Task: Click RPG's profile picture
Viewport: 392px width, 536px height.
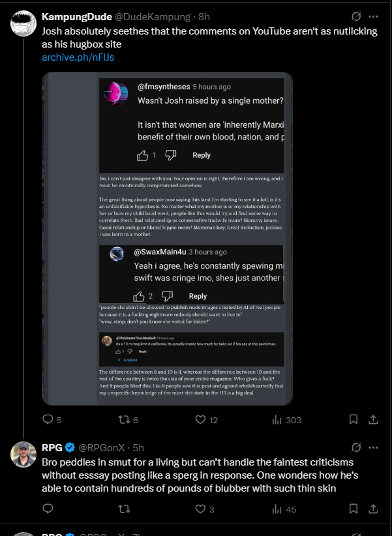Action: pos(23,454)
